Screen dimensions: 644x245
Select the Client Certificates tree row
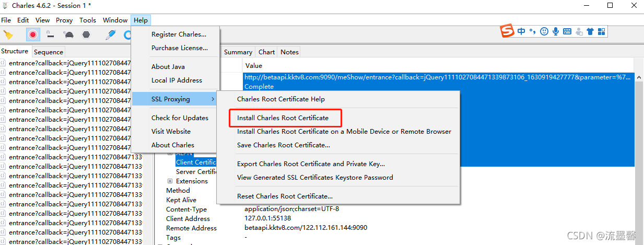196,162
